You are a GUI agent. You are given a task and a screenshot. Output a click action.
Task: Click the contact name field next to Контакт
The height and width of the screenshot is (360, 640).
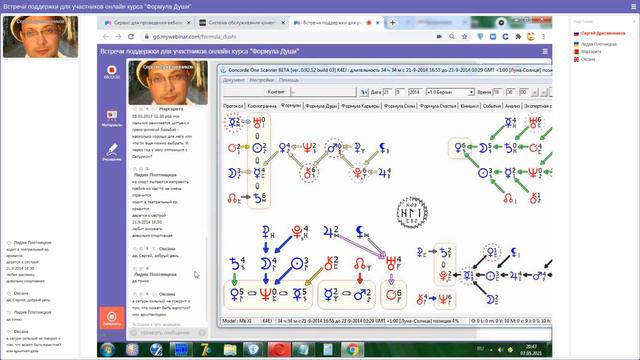[323, 92]
